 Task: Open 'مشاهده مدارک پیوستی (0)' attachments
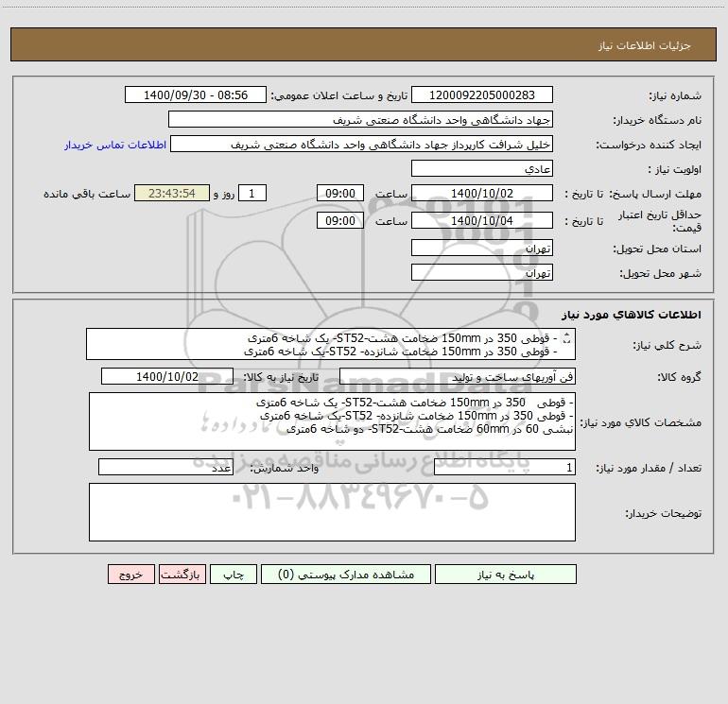(346, 575)
